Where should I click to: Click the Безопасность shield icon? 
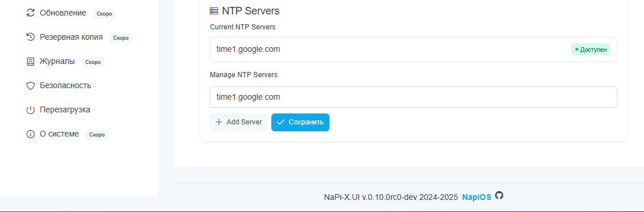[x=31, y=86]
